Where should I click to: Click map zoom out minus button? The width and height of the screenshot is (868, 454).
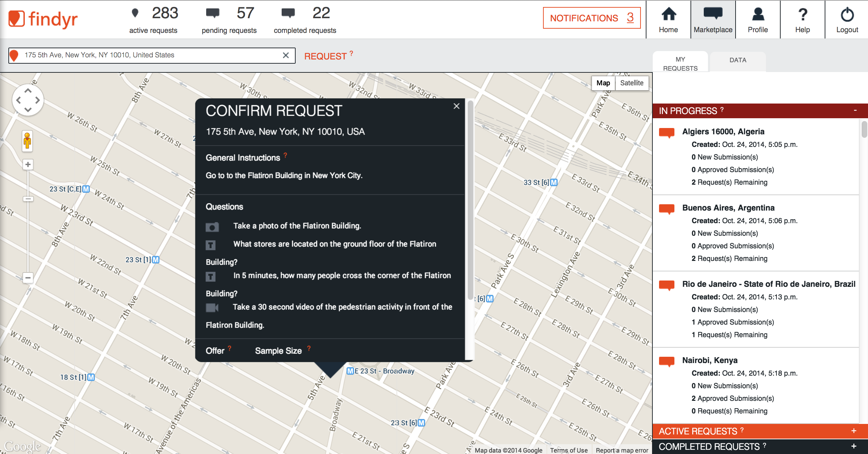tap(28, 278)
